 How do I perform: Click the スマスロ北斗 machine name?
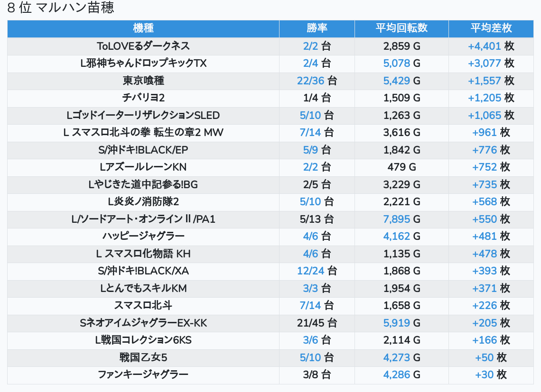point(143,305)
